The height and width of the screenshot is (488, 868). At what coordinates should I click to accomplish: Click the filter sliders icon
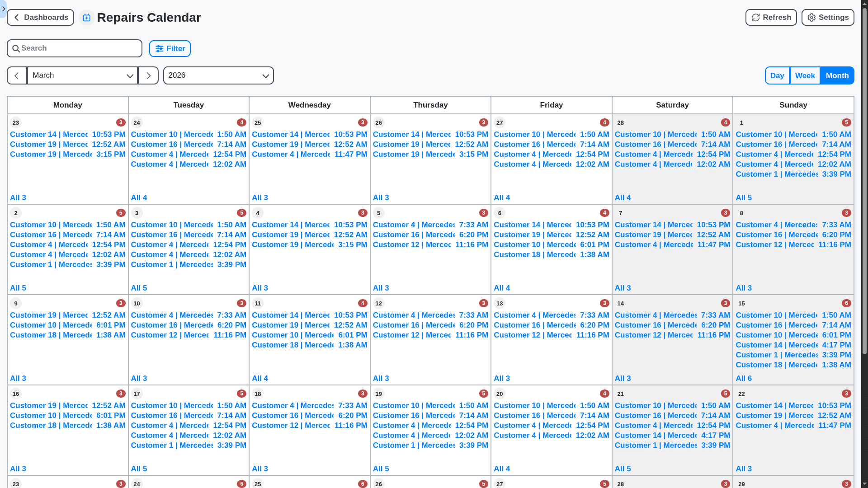click(159, 48)
